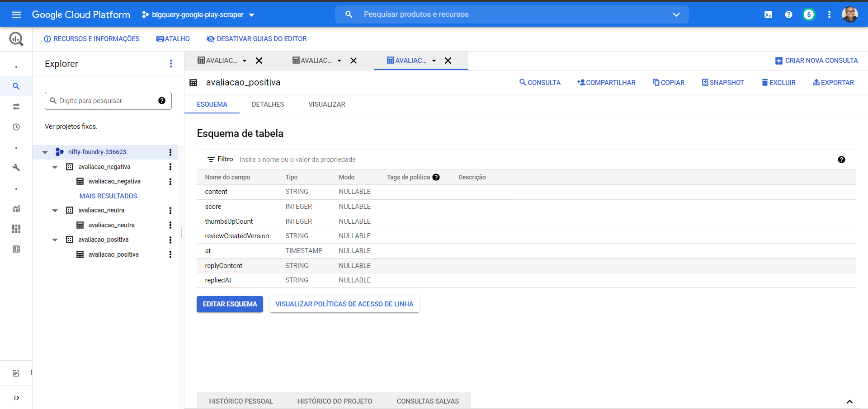Click help icon next to Tags de política
The image size is (868, 409).
coord(436,177)
